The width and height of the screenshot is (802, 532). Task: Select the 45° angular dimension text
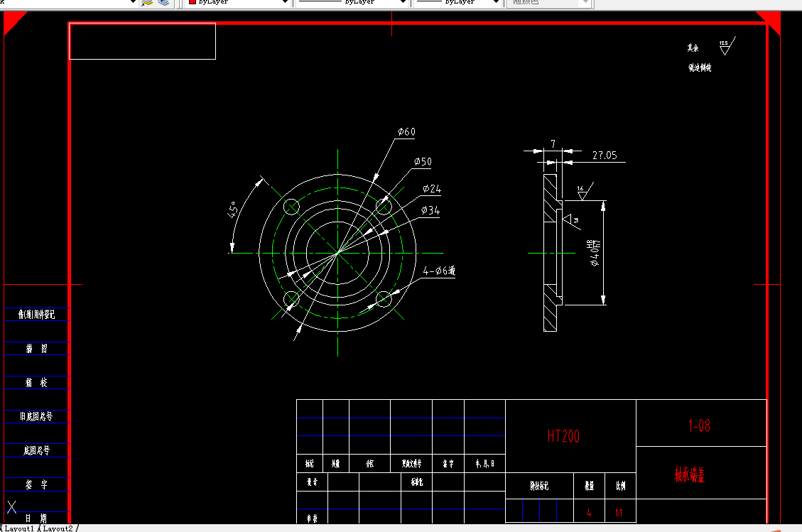[x=233, y=210]
